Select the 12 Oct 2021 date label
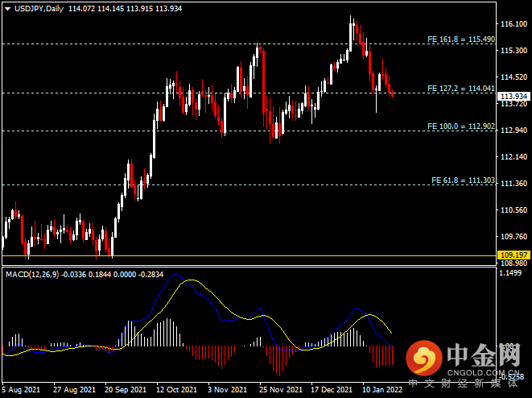 (176, 389)
